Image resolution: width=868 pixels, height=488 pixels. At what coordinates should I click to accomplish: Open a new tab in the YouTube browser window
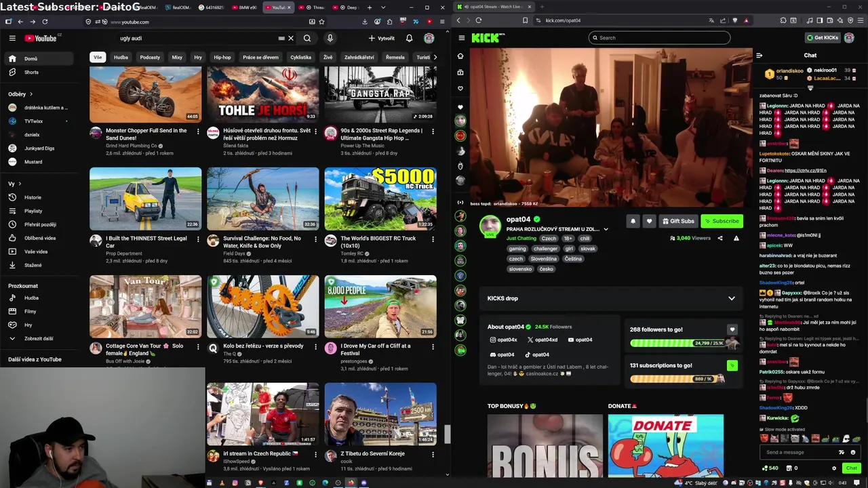[x=370, y=7]
